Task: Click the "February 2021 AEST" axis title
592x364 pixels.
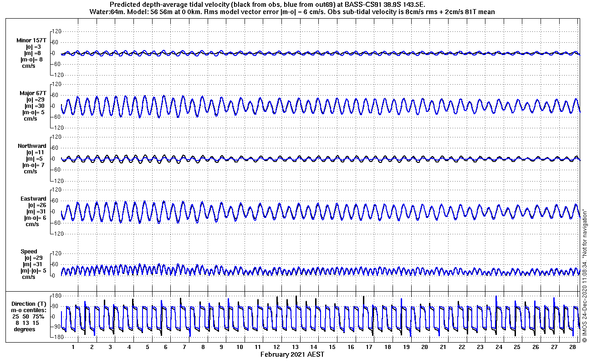Action: pyautogui.click(x=292, y=354)
